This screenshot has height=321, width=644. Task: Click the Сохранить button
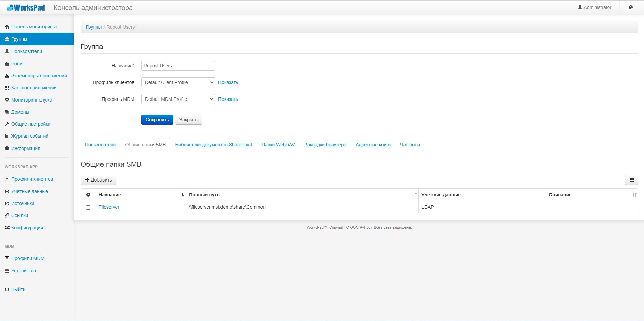[157, 120]
